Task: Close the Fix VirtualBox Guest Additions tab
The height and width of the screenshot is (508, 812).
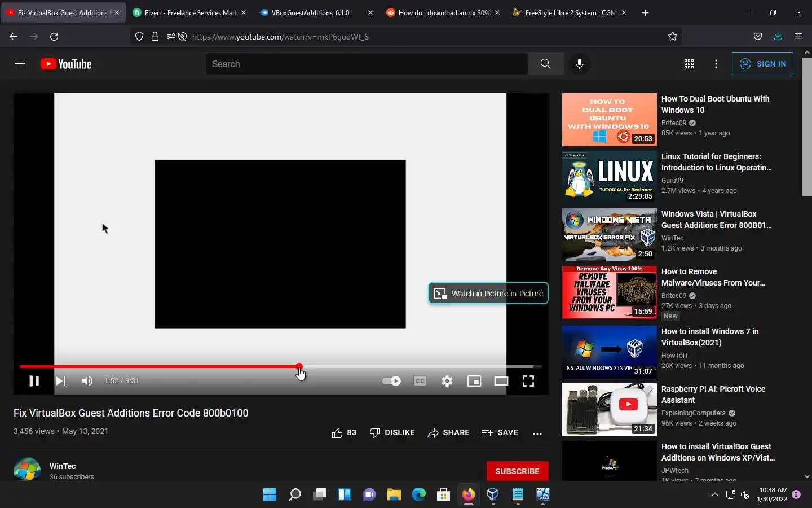Action: click(x=117, y=12)
